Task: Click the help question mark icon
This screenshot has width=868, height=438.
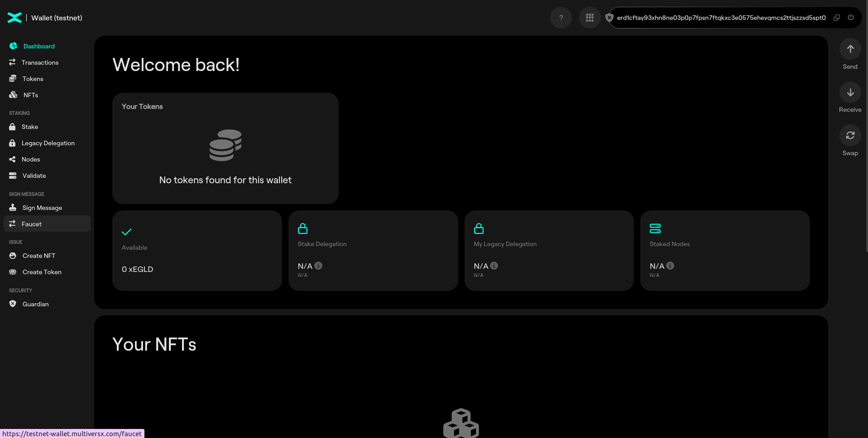Action: click(x=561, y=18)
